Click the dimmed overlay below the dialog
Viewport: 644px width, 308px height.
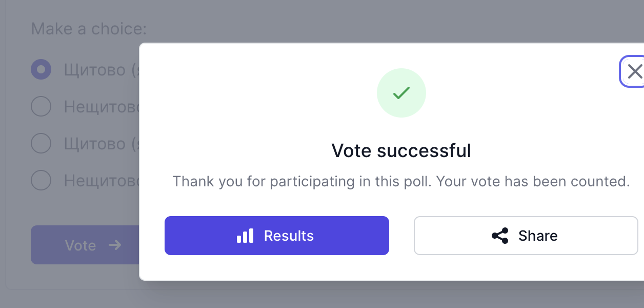(359, 295)
